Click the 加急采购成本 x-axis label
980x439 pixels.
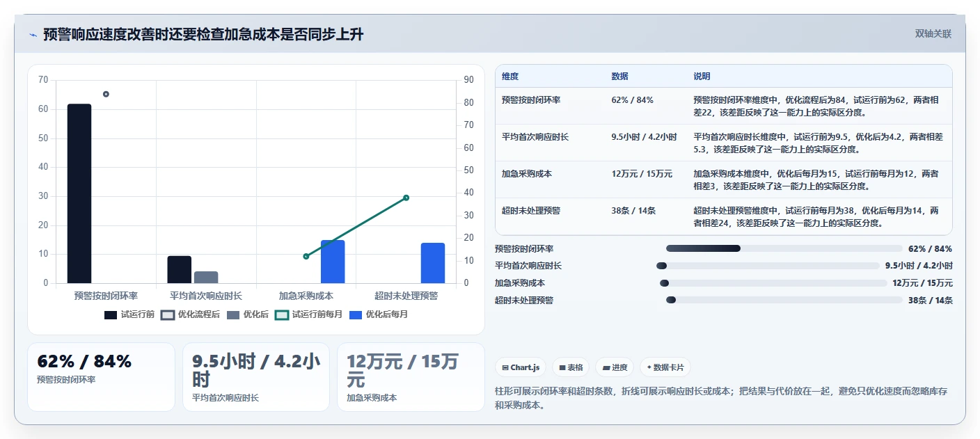(306, 296)
